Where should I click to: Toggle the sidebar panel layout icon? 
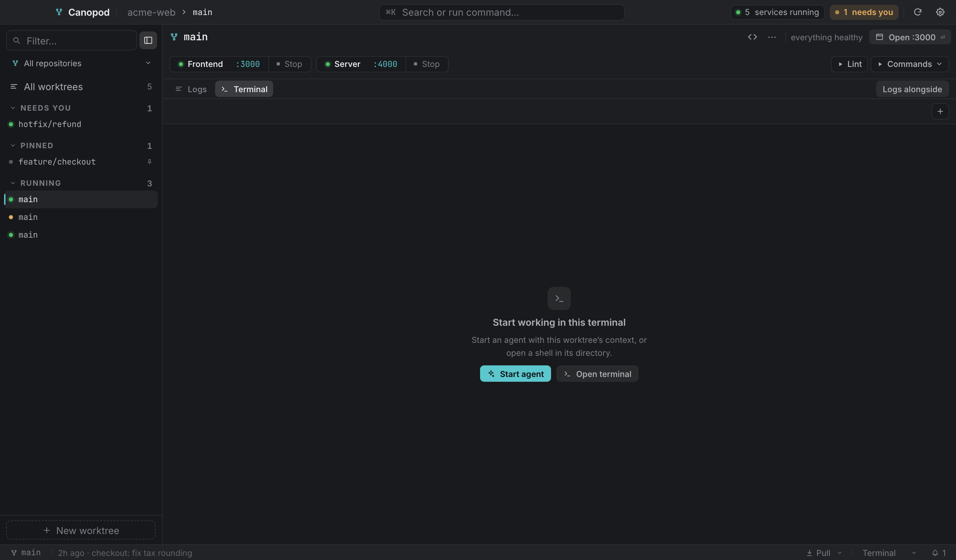(x=148, y=40)
